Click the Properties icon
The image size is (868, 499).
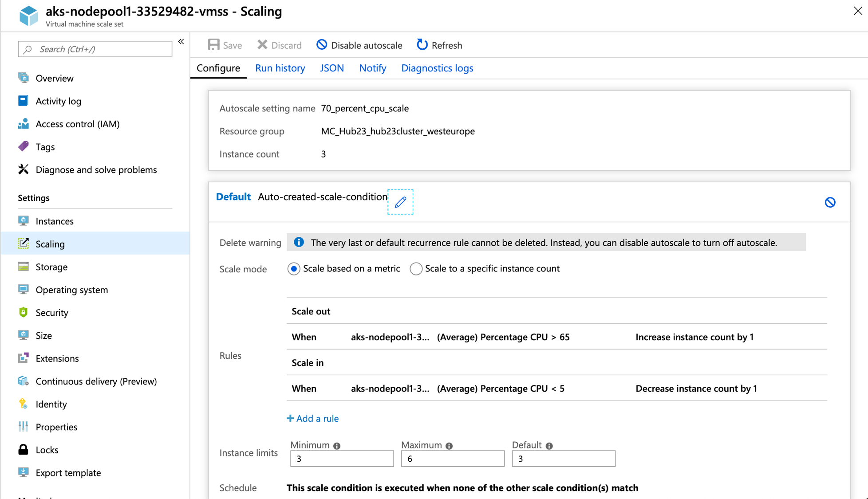tap(24, 427)
